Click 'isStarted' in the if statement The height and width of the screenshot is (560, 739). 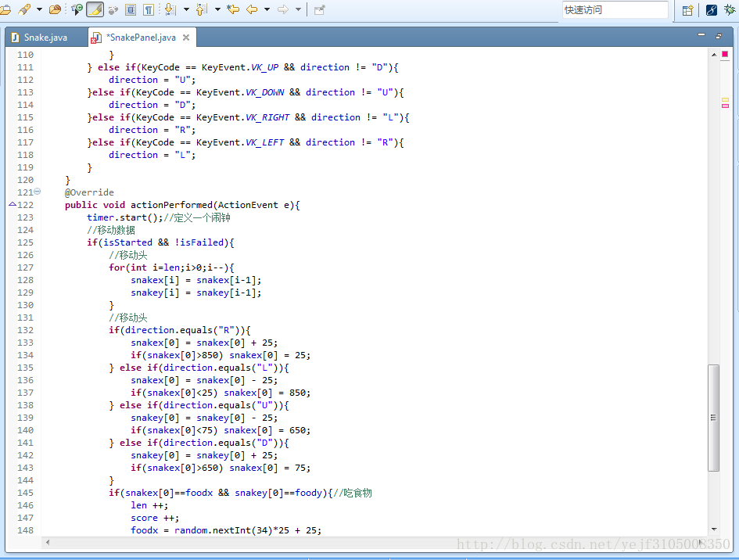click(127, 242)
